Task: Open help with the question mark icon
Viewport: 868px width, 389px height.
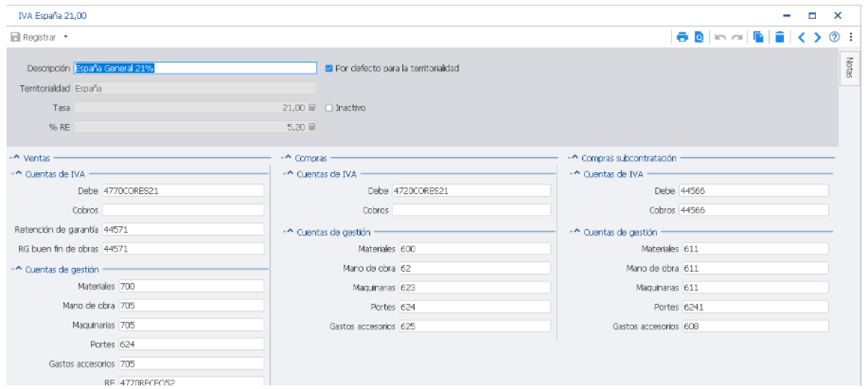Action: (x=834, y=37)
